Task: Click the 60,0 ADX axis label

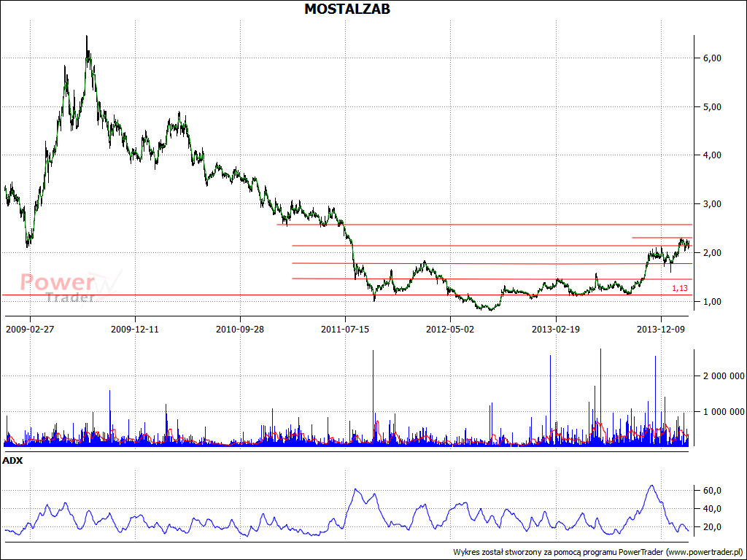Action: point(712,491)
